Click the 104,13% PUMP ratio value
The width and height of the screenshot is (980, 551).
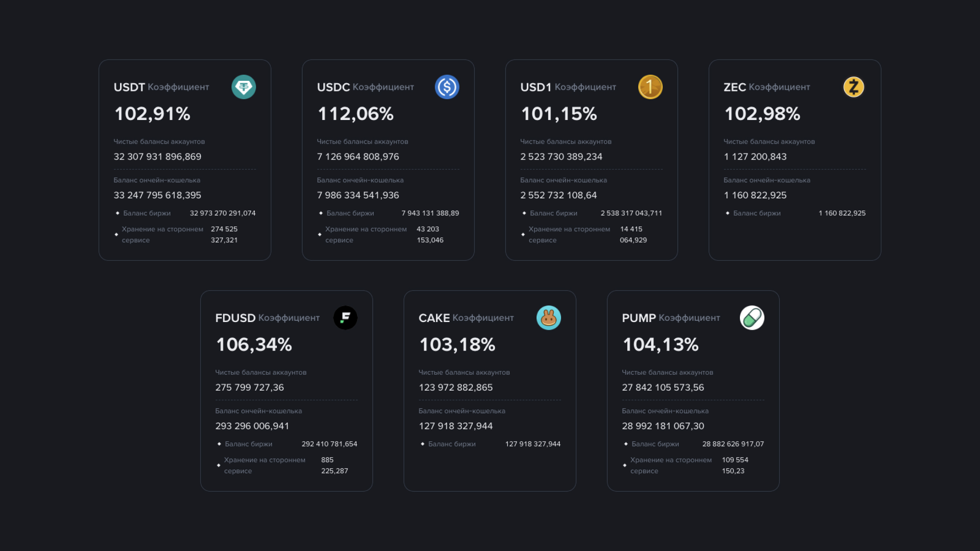tap(661, 345)
